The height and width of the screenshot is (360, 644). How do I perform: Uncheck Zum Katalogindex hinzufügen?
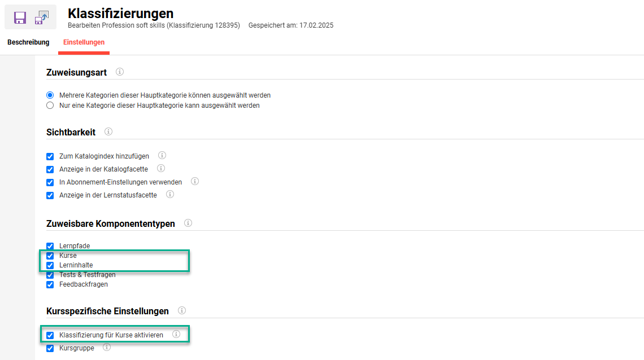50,156
